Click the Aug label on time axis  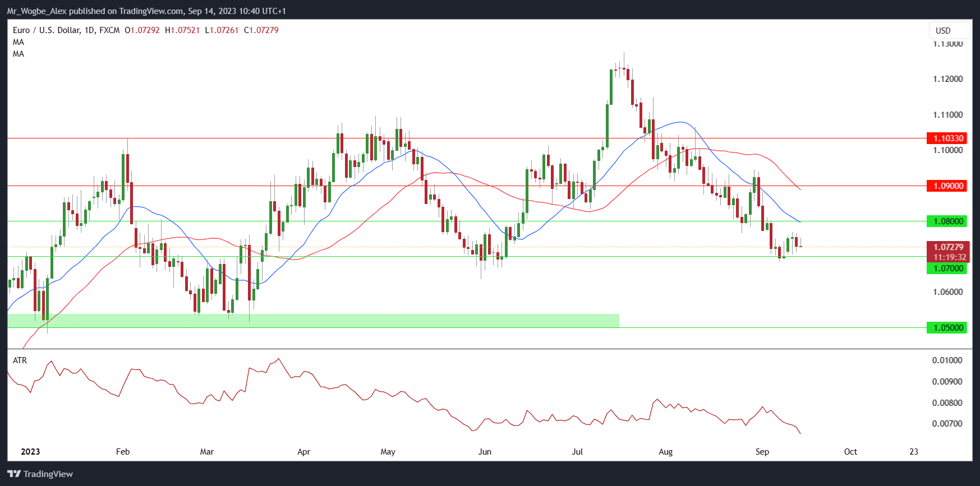point(665,452)
